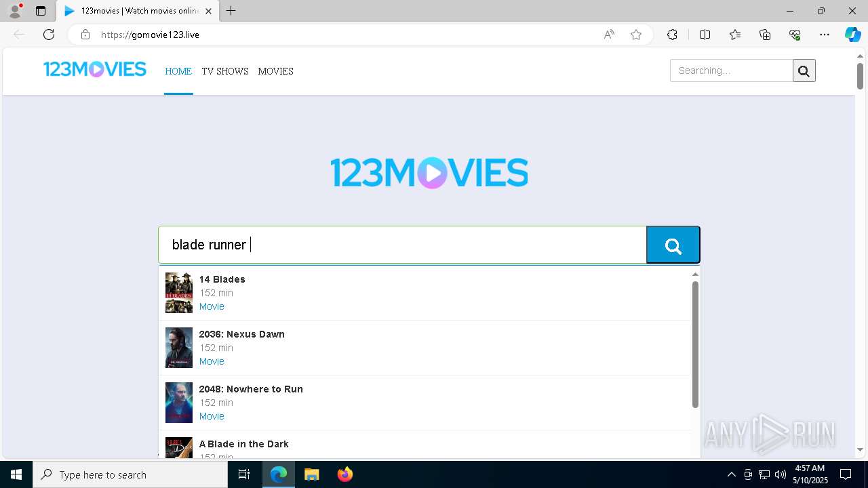Image resolution: width=868 pixels, height=488 pixels.
Task: Click the page scroll-down arrow
Action: 860,449
